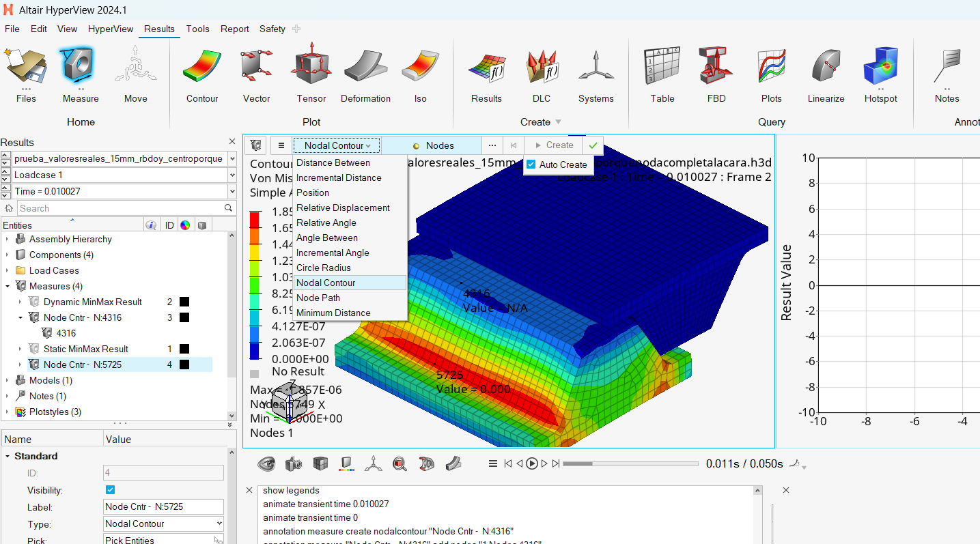This screenshot has width=980, height=544.
Task: Collapse the Measures (4) tree node
Action: [8, 286]
